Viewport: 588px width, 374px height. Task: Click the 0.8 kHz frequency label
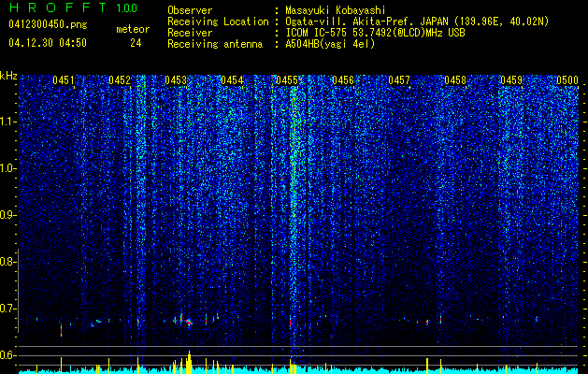tap(7, 262)
